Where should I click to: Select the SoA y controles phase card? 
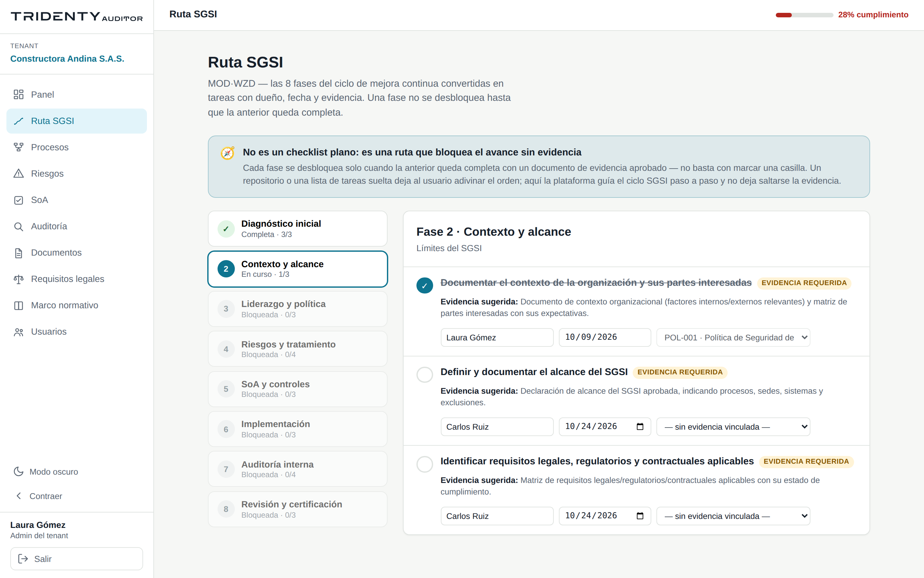tap(297, 389)
